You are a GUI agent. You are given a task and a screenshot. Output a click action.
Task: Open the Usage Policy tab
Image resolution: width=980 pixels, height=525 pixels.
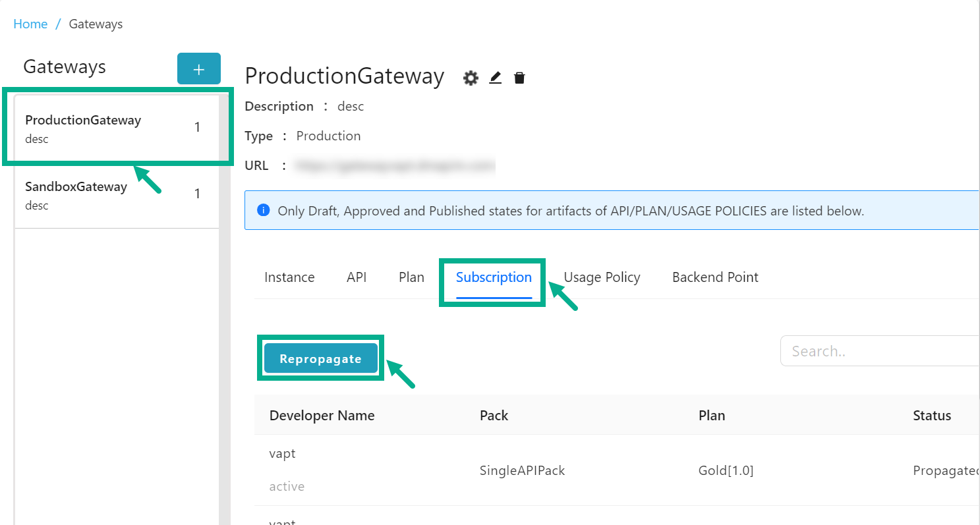[x=602, y=277]
